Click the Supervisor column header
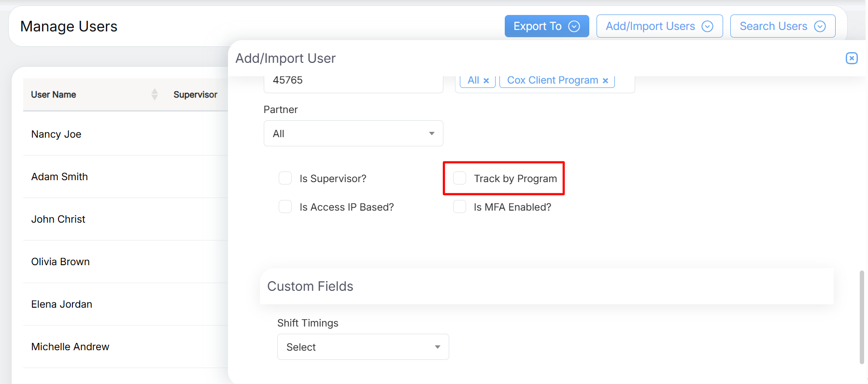The height and width of the screenshot is (384, 868). point(195,95)
